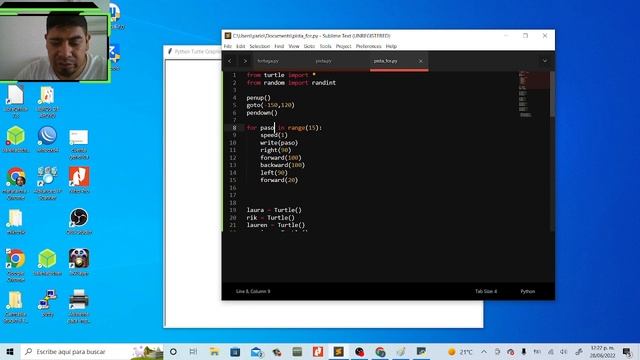Screen dimensions: 640x360
Task: Open the Tools menu
Action: [x=325, y=46]
